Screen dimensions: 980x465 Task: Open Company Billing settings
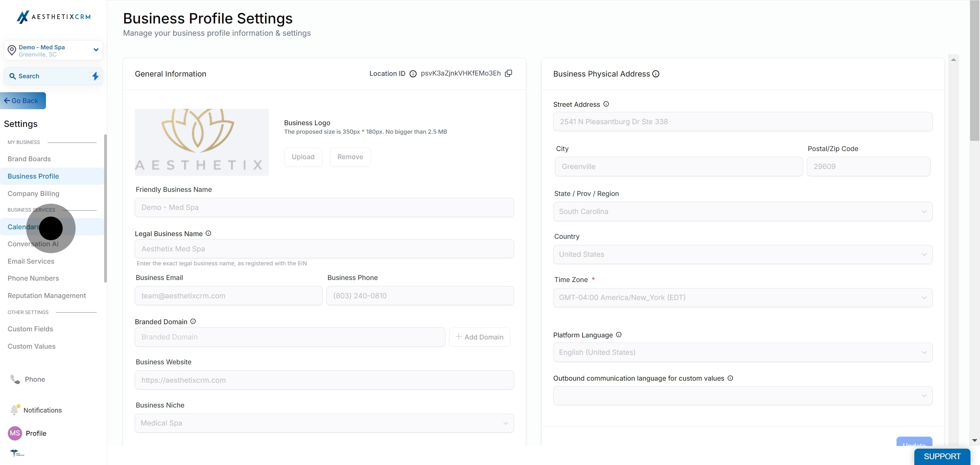point(33,194)
